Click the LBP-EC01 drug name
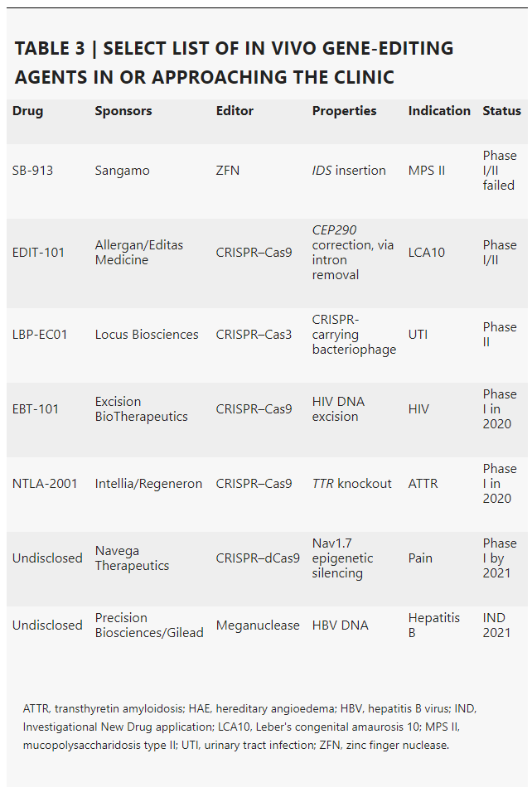532x792 pixels. click(x=40, y=335)
